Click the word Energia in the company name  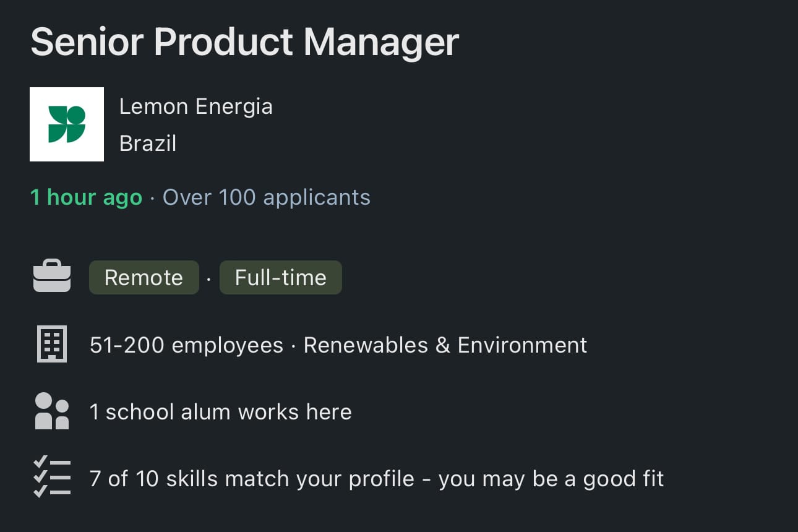click(x=234, y=106)
